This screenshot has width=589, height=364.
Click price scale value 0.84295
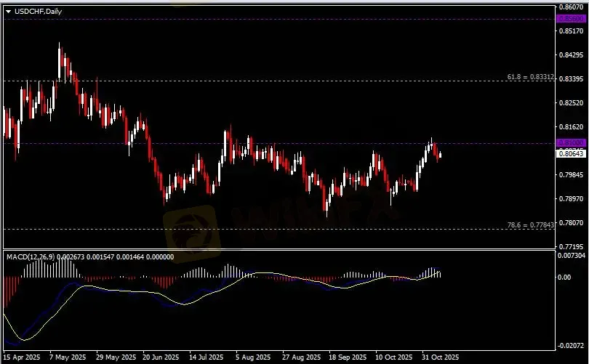click(x=572, y=54)
